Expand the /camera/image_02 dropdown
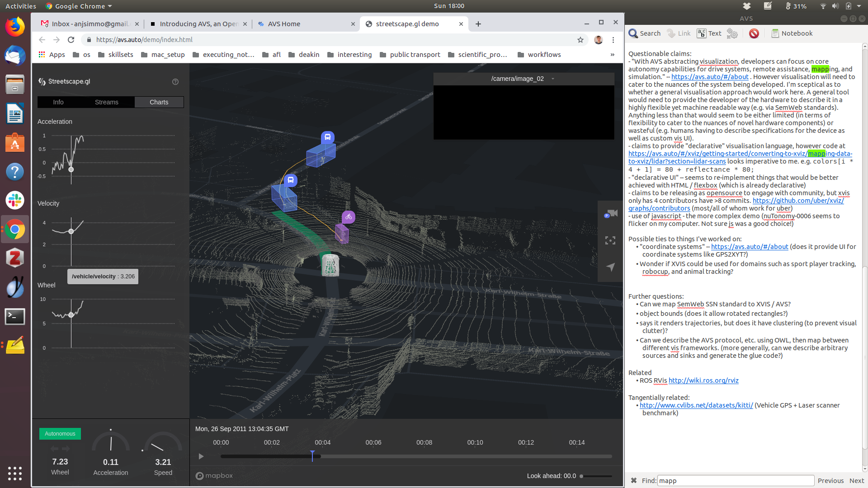Image resolution: width=868 pixels, height=488 pixels. [553, 79]
